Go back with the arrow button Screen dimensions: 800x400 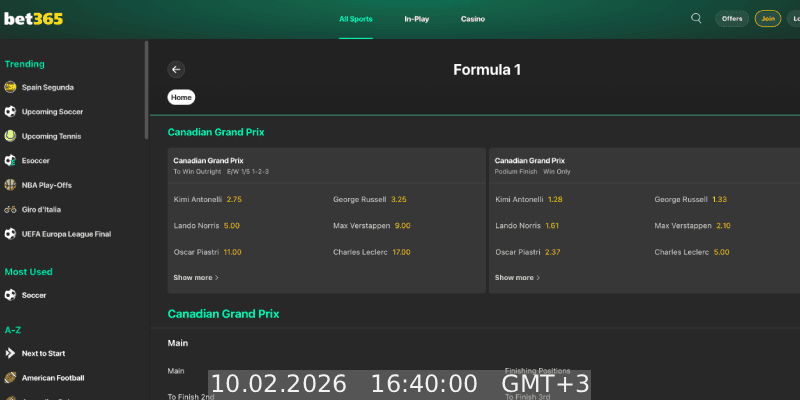[x=176, y=69]
